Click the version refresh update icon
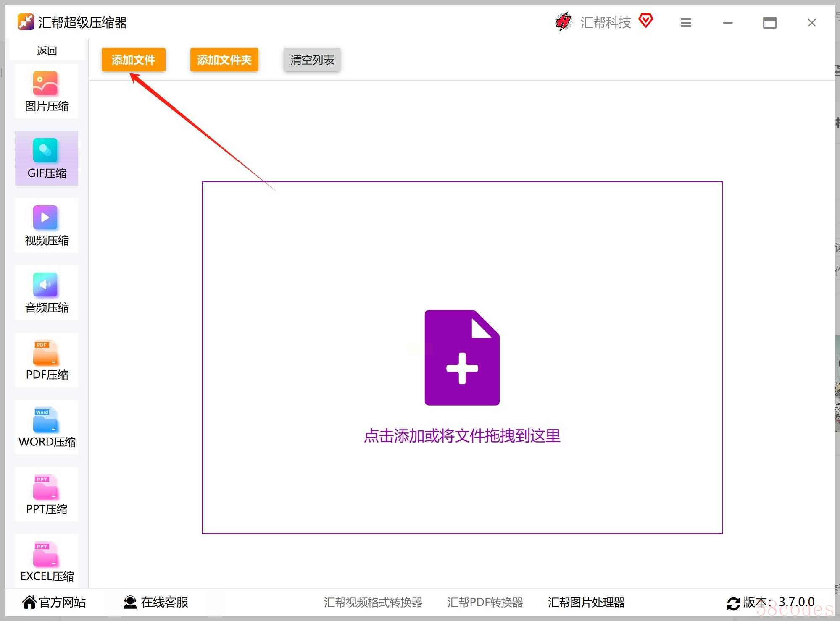 click(x=734, y=603)
